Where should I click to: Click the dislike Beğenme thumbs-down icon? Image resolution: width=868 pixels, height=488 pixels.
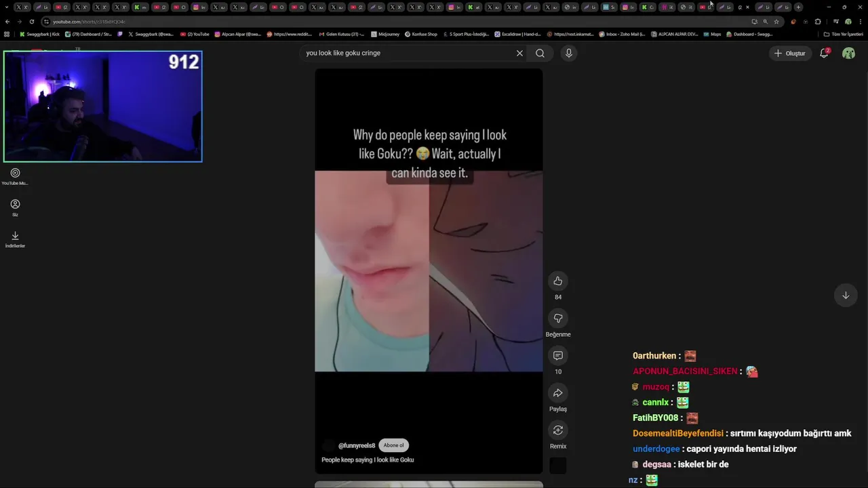pyautogui.click(x=557, y=318)
